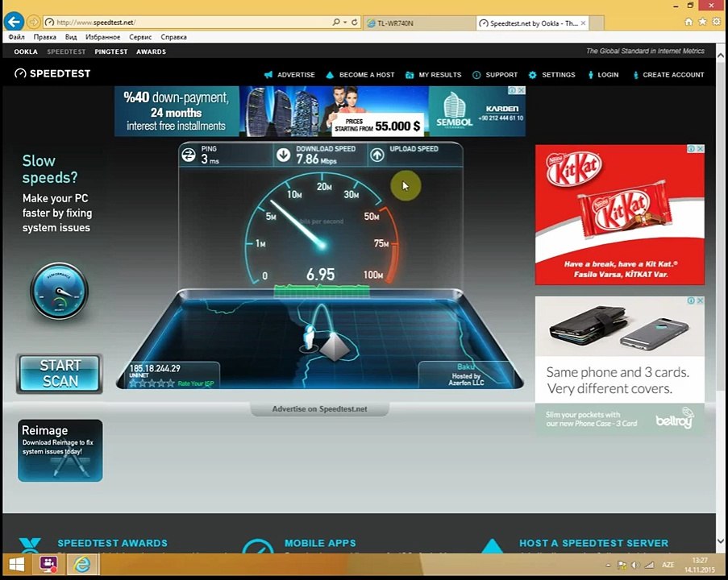Open the Избранное menu
Image resolution: width=728 pixels, height=580 pixels.
tap(102, 37)
